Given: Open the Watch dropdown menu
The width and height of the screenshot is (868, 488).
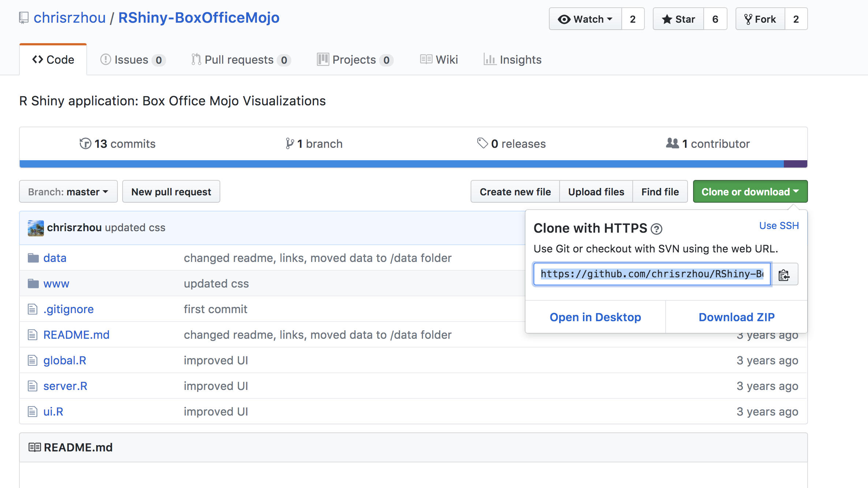Looking at the screenshot, I should click(585, 19).
